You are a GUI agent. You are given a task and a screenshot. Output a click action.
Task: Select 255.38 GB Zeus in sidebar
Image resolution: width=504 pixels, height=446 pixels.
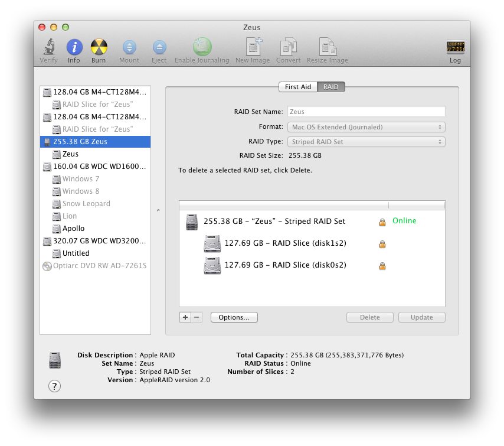pyautogui.click(x=95, y=142)
